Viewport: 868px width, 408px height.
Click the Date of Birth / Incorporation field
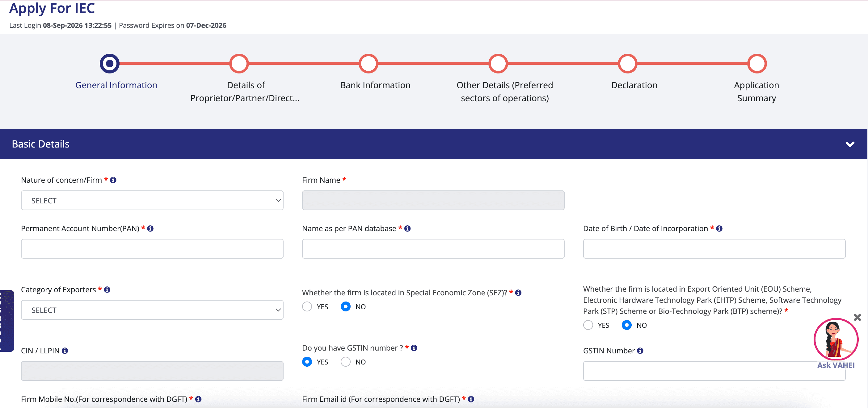[714, 249]
